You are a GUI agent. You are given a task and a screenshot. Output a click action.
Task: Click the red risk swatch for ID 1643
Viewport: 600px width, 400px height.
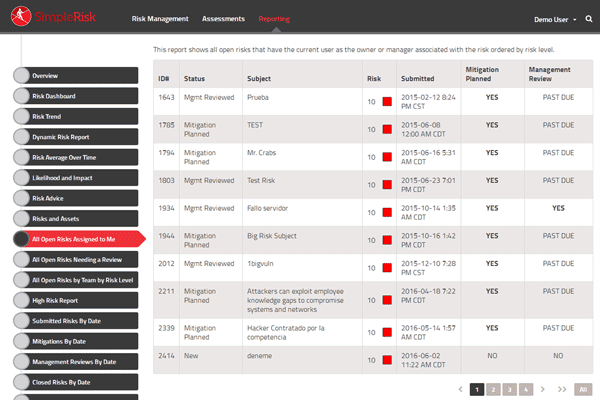[387, 102]
